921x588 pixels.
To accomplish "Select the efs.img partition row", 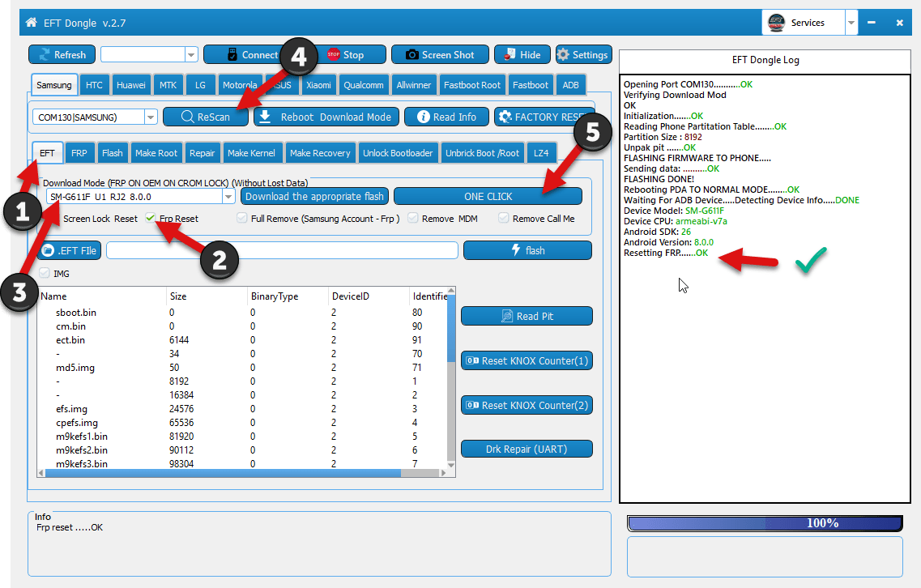I will (x=242, y=409).
